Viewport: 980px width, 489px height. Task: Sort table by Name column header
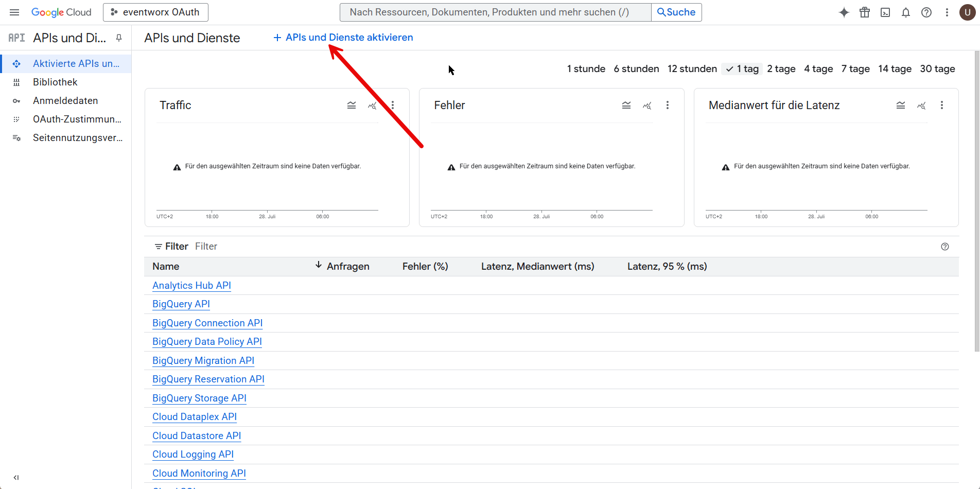pyautogui.click(x=166, y=267)
